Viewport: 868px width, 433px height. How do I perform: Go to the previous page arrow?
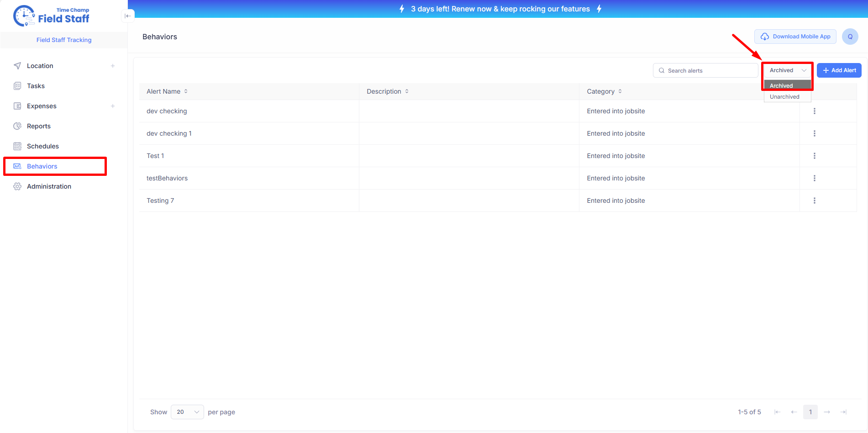point(794,412)
